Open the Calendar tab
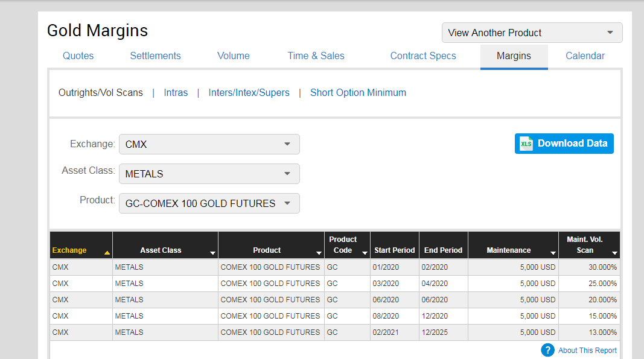Image resolution: width=644 pixels, height=359 pixels. point(585,56)
